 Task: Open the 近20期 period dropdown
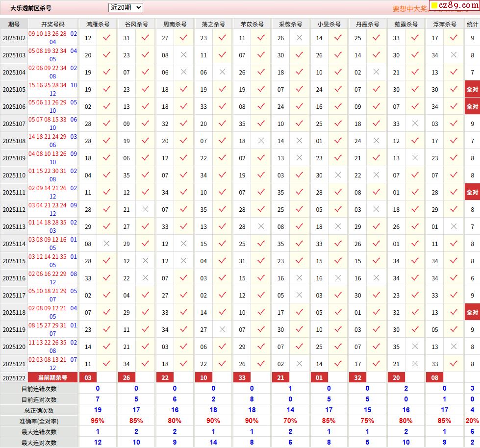tap(126, 7)
